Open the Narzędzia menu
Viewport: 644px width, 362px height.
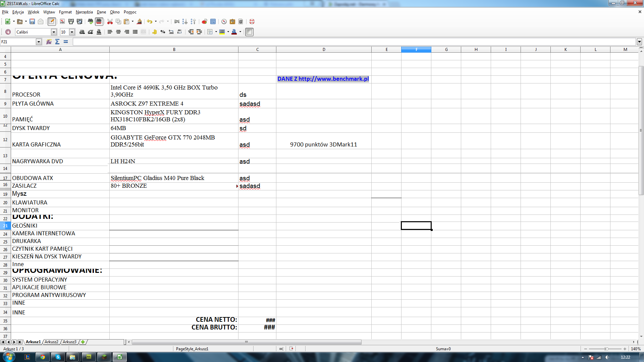pos(84,12)
